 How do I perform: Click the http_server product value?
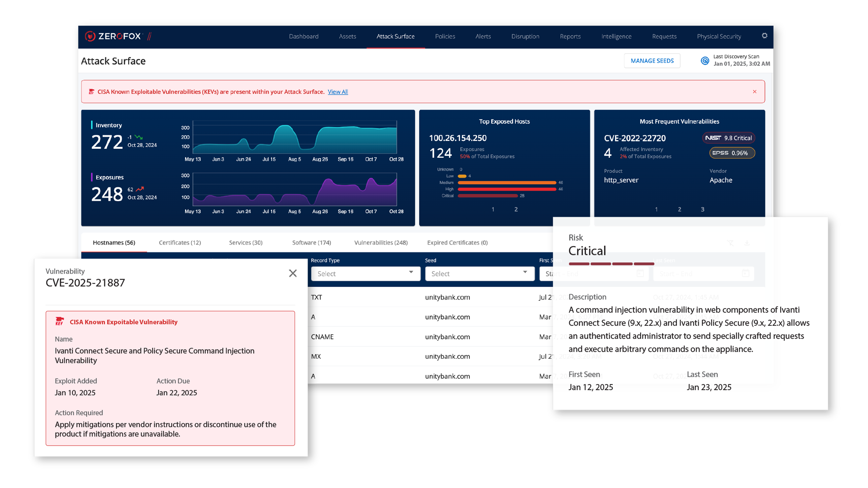coord(620,180)
